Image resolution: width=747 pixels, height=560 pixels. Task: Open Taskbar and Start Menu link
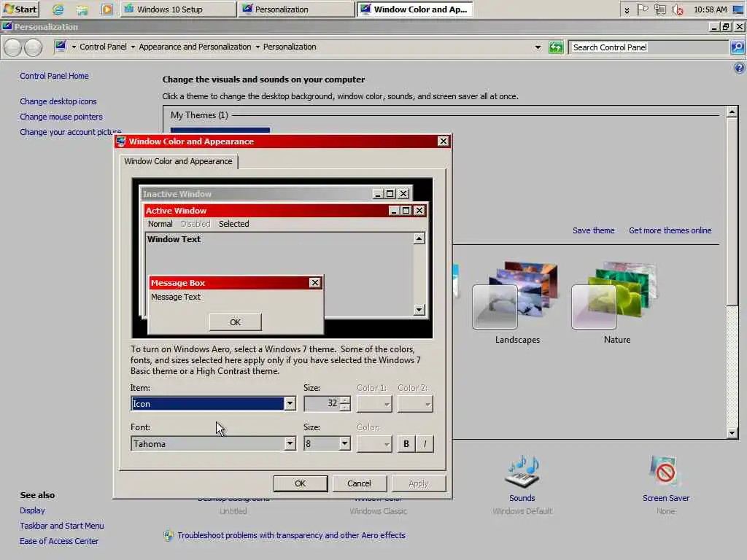point(62,526)
